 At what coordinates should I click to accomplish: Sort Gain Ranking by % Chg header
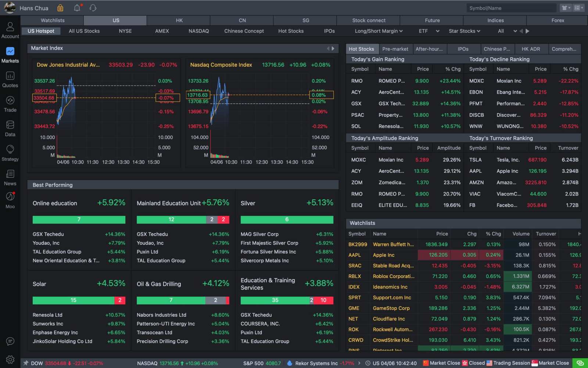453,69
